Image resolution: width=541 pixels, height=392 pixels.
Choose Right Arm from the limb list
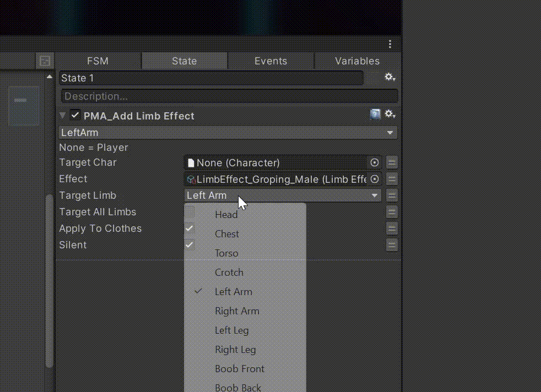tap(237, 311)
